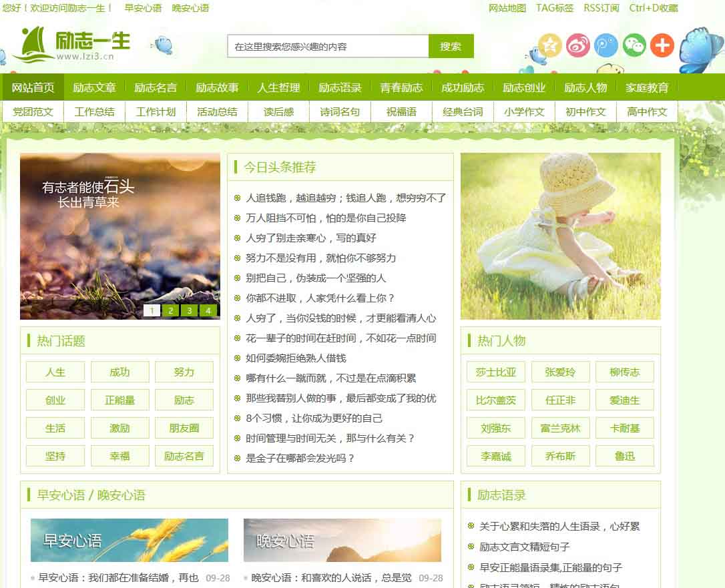Jump to carousel slide 4
The height and width of the screenshot is (588, 725).
pyautogui.click(x=208, y=310)
